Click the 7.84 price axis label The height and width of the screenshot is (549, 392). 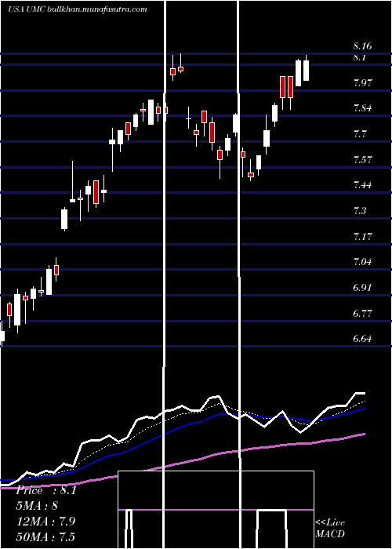362,108
